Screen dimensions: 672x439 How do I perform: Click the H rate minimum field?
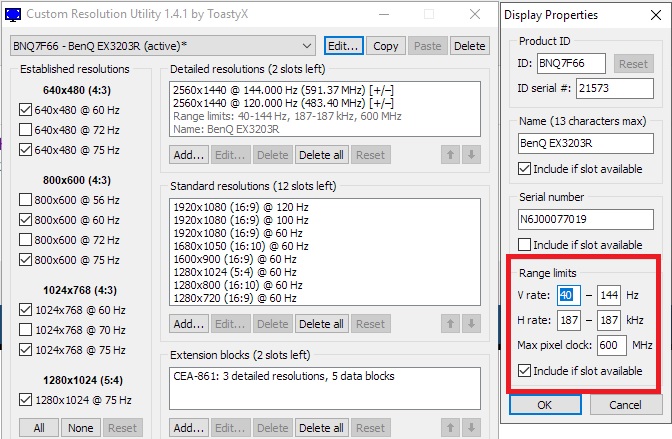click(x=569, y=320)
